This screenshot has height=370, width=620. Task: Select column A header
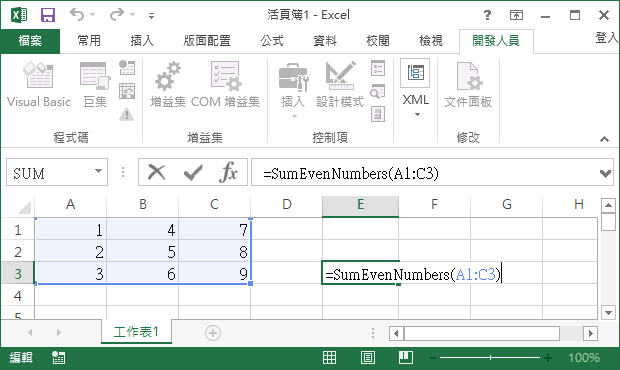click(x=70, y=205)
